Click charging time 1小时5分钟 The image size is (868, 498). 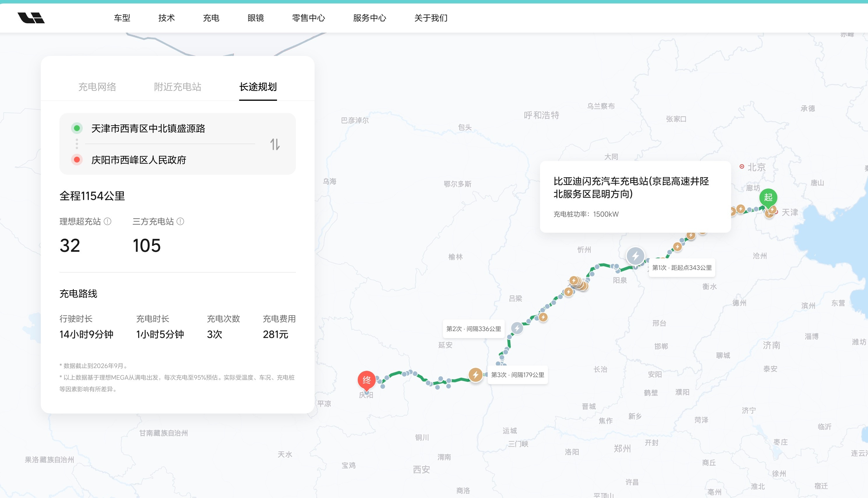[x=160, y=335]
